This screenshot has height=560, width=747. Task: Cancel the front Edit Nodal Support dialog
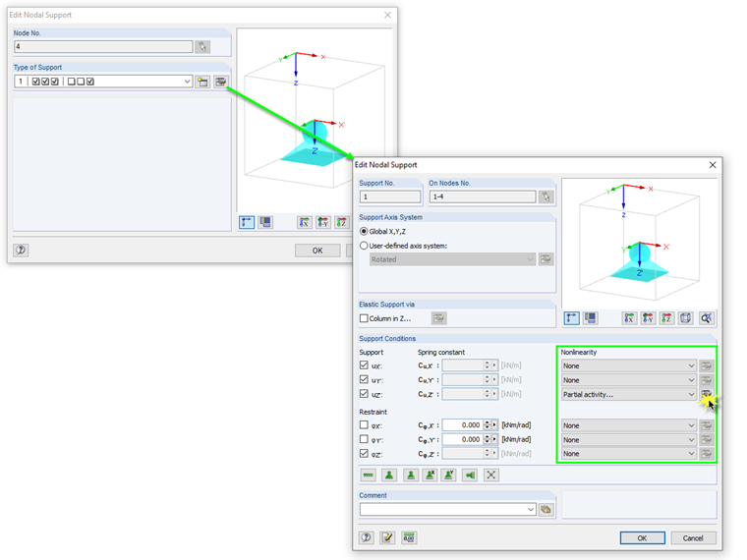[693, 538]
